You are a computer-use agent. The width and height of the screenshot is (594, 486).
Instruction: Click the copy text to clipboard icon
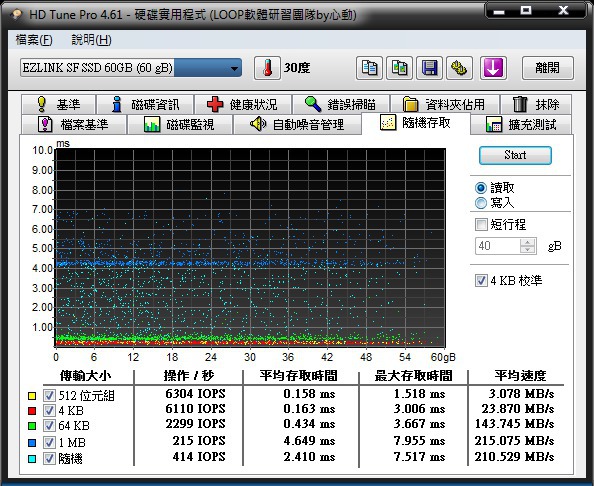[369, 68]
